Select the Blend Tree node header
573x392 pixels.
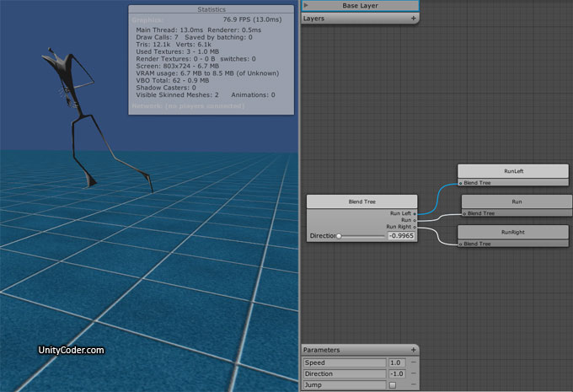[x=361, y=201]
